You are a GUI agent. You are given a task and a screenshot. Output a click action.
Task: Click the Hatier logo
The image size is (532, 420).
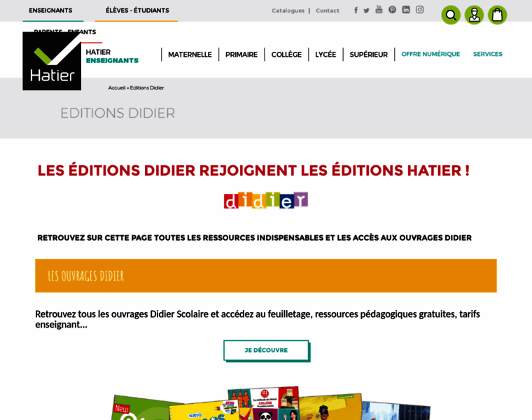coord(52,61)
